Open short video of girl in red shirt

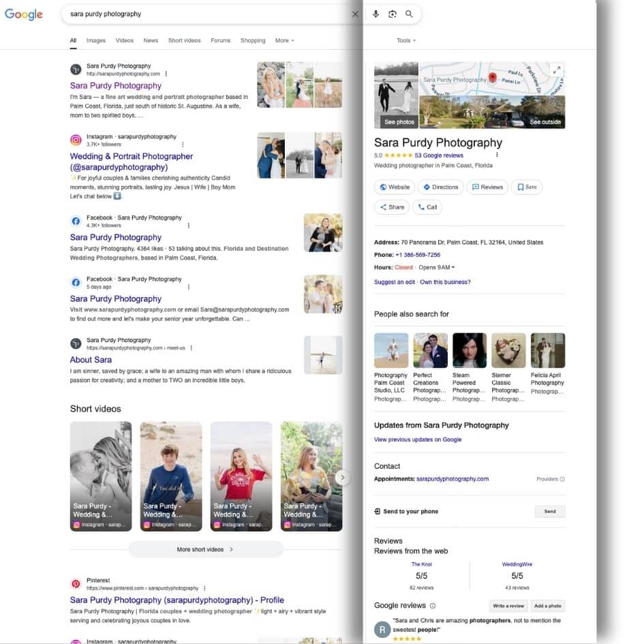point(241,476)
